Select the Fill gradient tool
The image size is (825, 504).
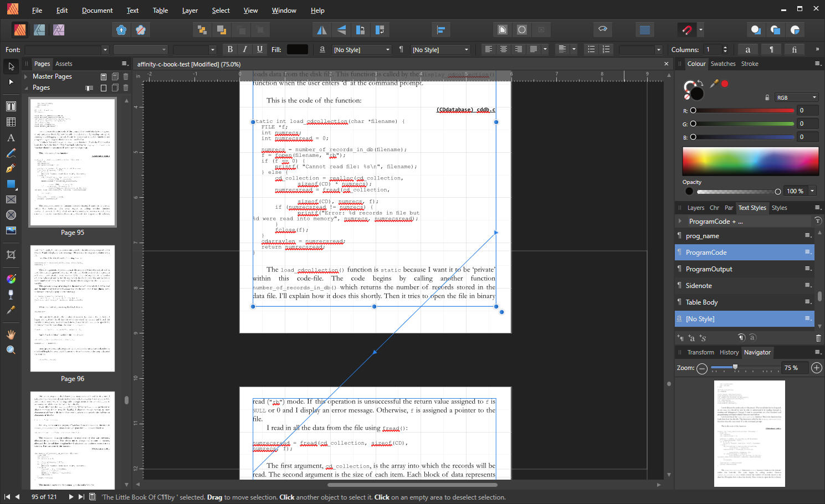click(11, 279)
